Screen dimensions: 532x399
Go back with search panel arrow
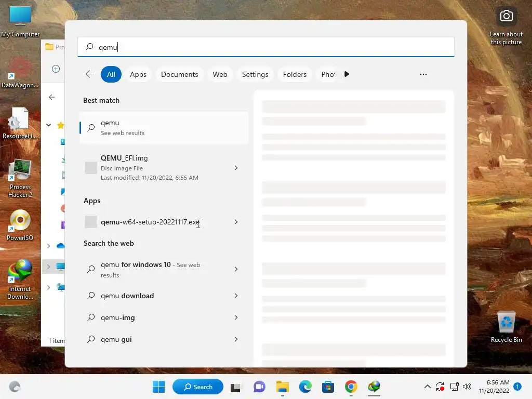[90, 74]
